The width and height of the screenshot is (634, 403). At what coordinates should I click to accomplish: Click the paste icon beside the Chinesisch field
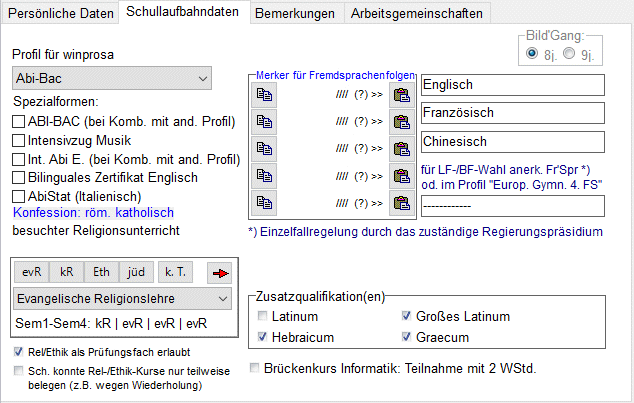coord(401,149)
